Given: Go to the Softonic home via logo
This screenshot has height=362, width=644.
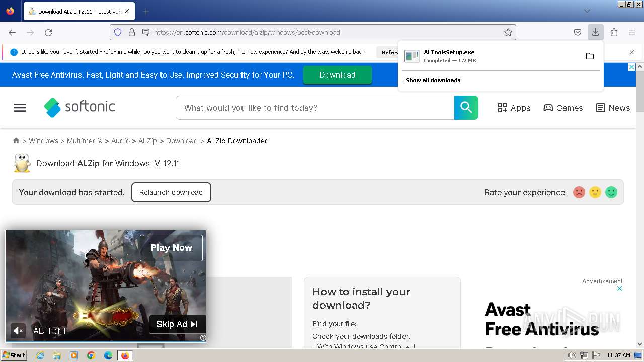Looking at the screenshot, I should [79, 107].
